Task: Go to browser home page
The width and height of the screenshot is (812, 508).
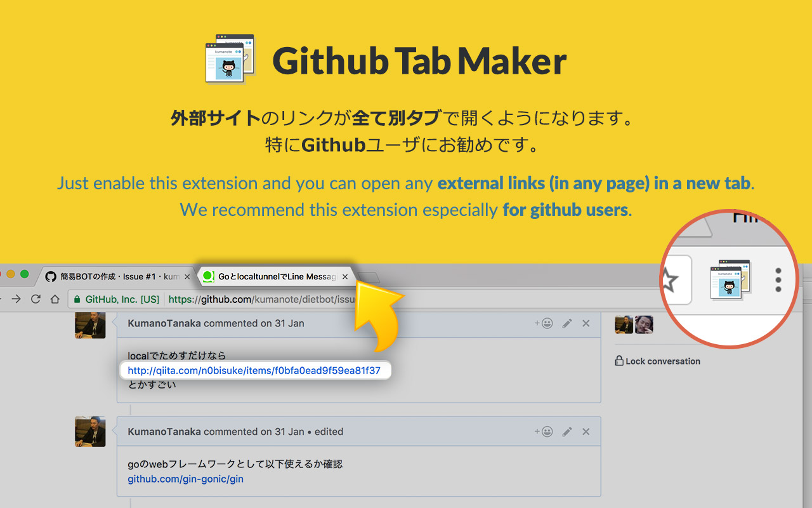Action: pyautogui.click(x=55, y=299)
